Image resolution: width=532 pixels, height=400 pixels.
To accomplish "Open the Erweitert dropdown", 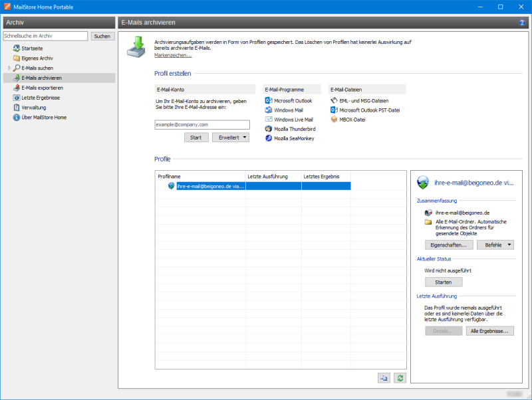I will [x=230, y=138].
